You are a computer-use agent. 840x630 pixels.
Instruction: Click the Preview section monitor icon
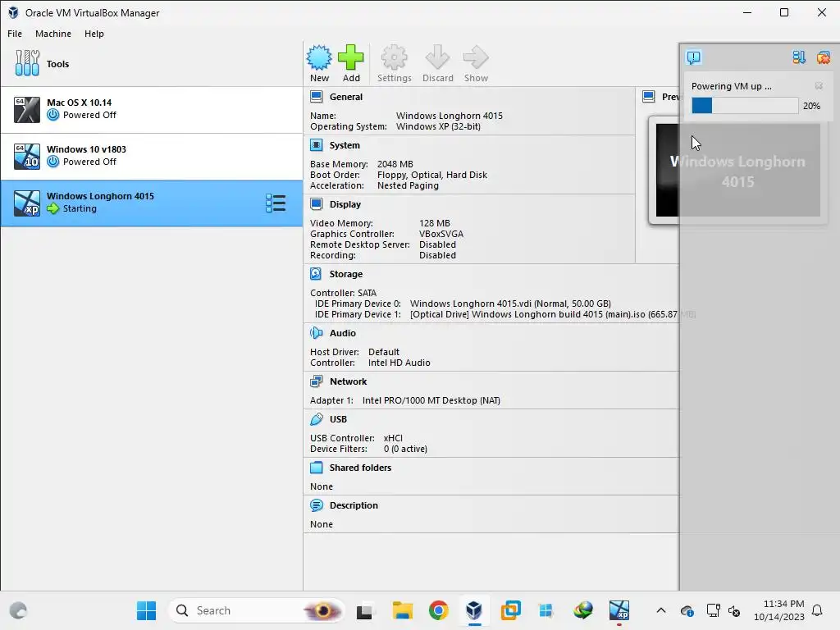[x=649, y=97]
